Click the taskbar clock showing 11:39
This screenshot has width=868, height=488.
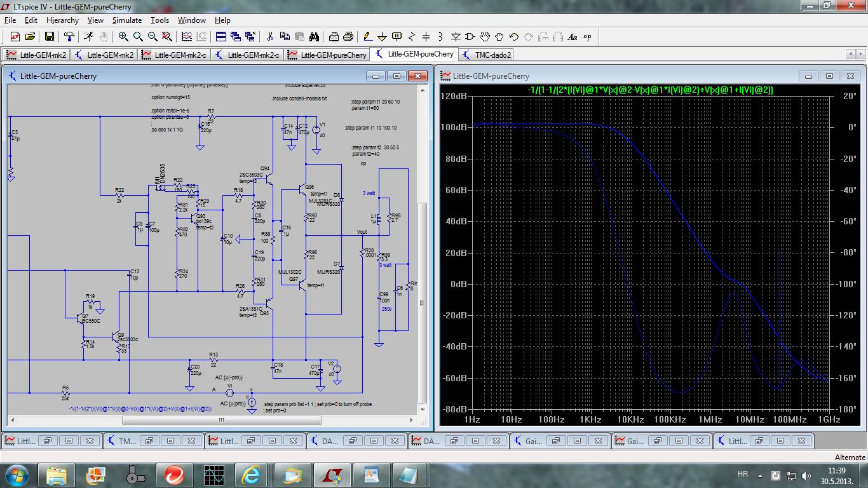tap(837, 470)
